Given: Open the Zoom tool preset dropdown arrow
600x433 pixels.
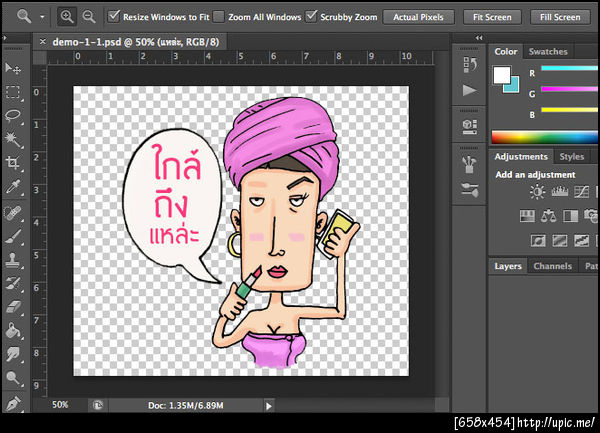Looking at the screenshot, I should pyautogui.click(x=42, y=17).
